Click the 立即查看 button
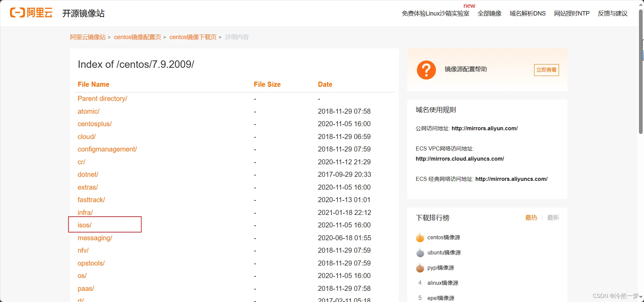 546,70
